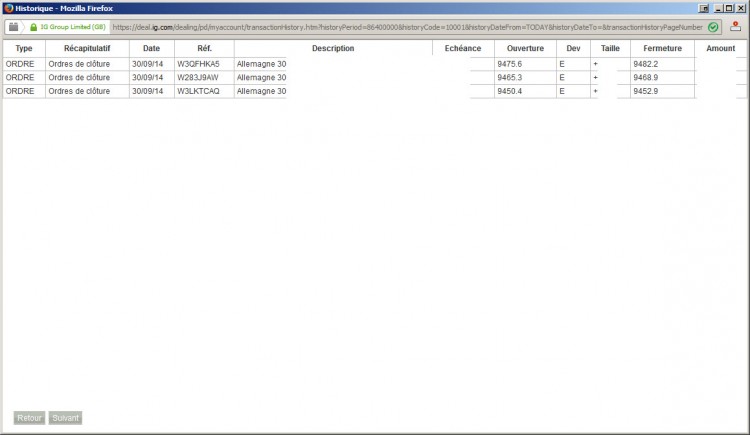The width and height of the screenshot is (750, 435).
Task: Click the date 30/09/14 in W3QFHKA5 row
Action: 147,64
